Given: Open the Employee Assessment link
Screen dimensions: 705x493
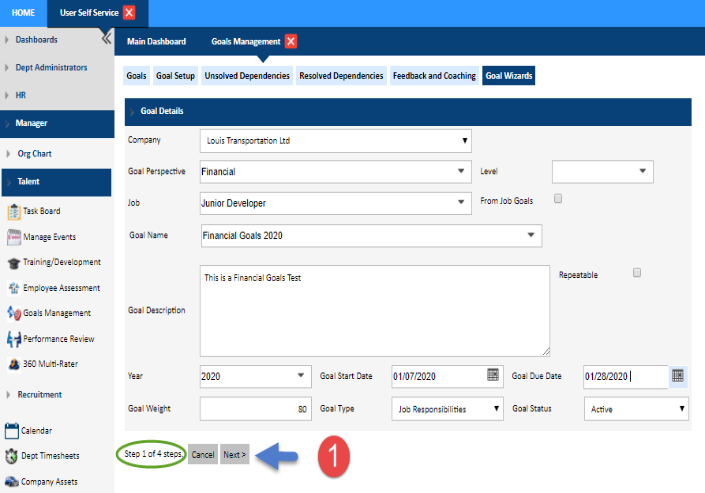Looking at the screenshot, I should 62,288.
